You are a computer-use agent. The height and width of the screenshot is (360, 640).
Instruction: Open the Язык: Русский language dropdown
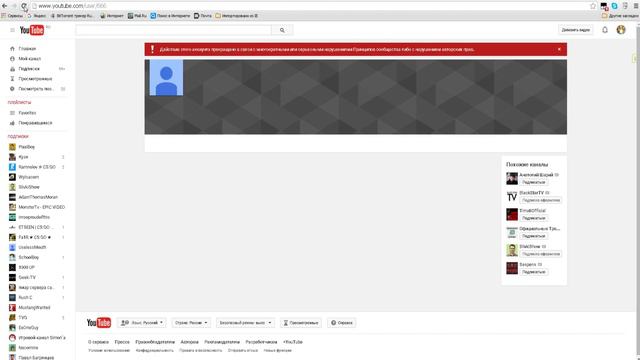[142, 323]
